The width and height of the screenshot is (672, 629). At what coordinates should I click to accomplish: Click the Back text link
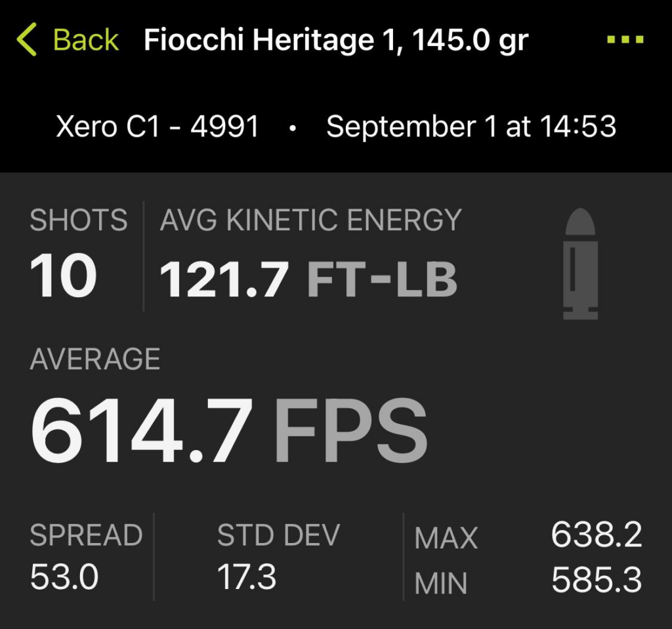coord(86,40)
